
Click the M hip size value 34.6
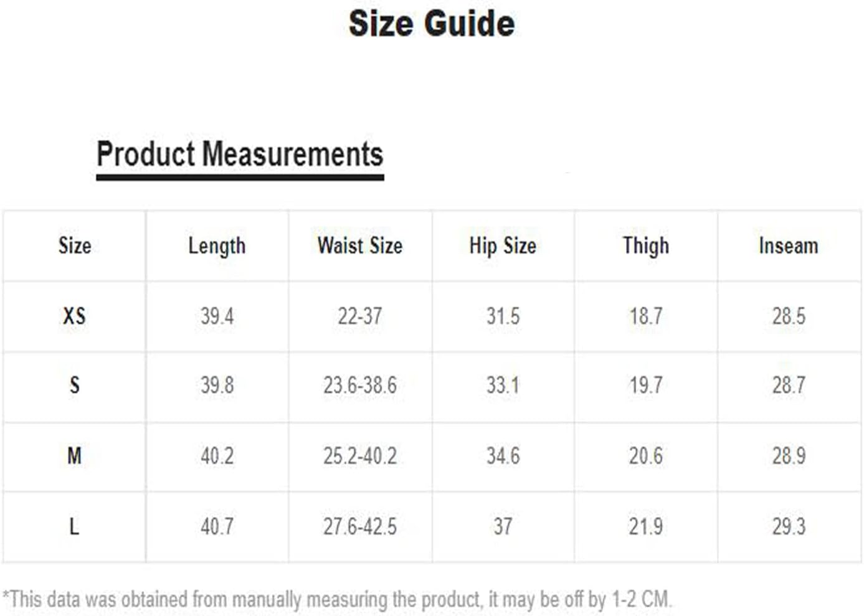503,456
